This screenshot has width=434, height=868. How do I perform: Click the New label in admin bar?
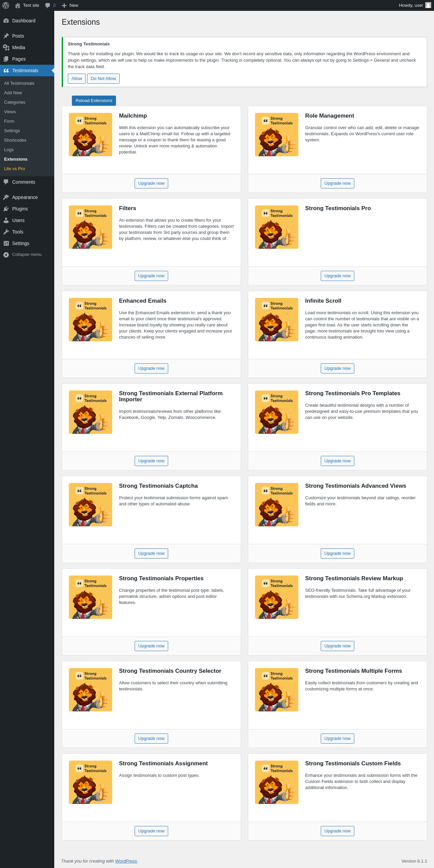point(74,5)
